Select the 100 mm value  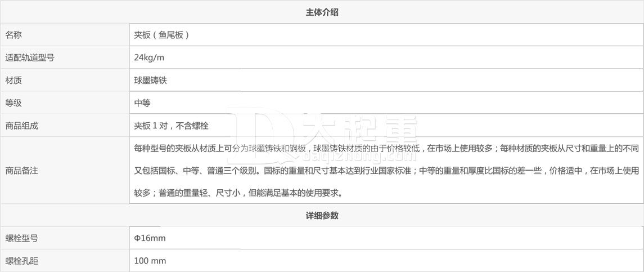tap(150, 261)
